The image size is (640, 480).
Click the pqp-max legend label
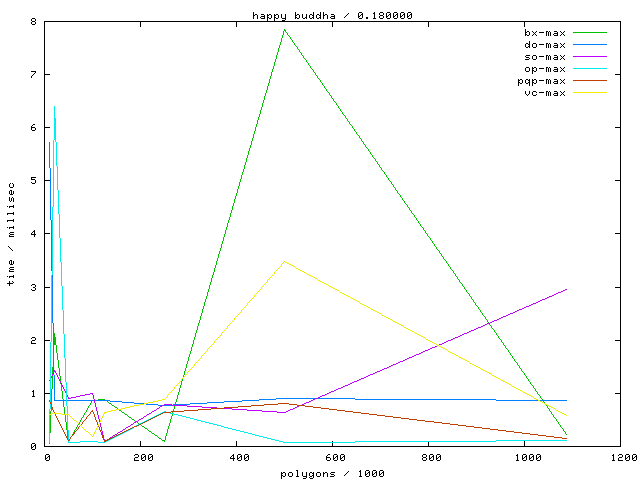click(x=542, y=81)
